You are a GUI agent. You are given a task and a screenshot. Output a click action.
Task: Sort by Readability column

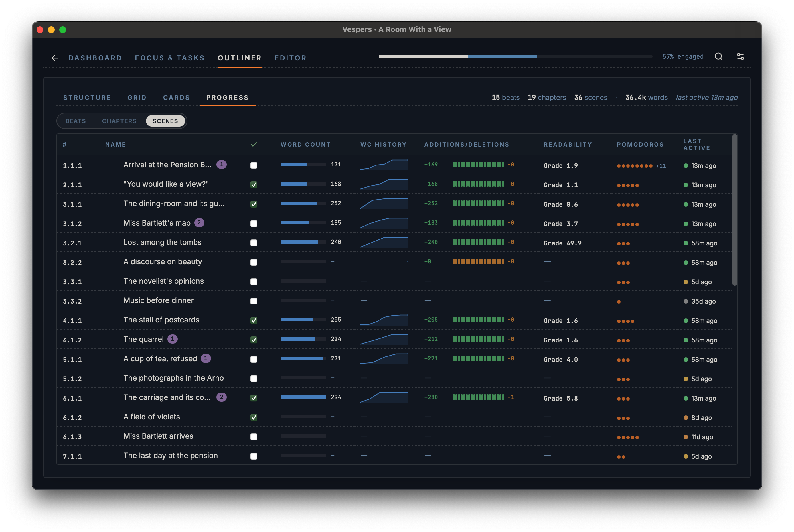(568, 145)
